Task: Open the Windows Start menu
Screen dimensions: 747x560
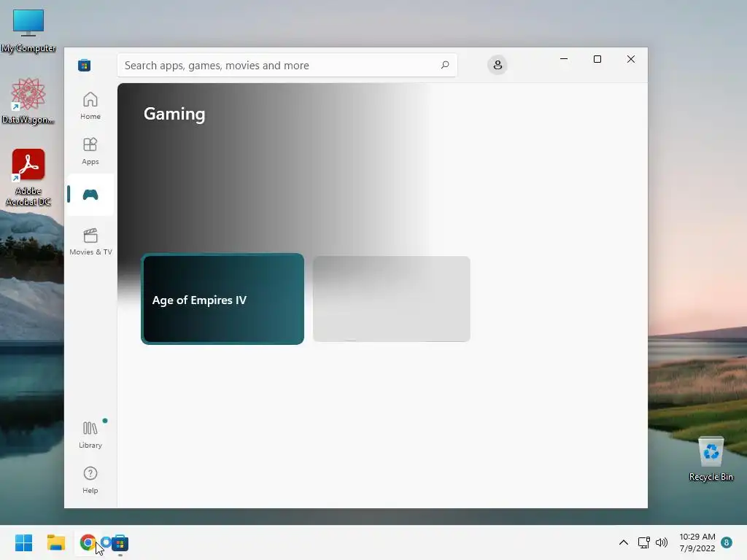Action: point(24,542)
